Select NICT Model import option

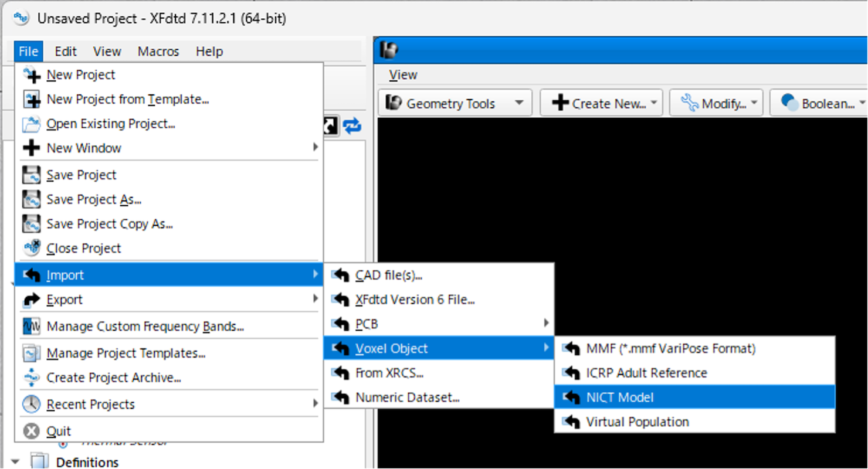tap(694, 397)
